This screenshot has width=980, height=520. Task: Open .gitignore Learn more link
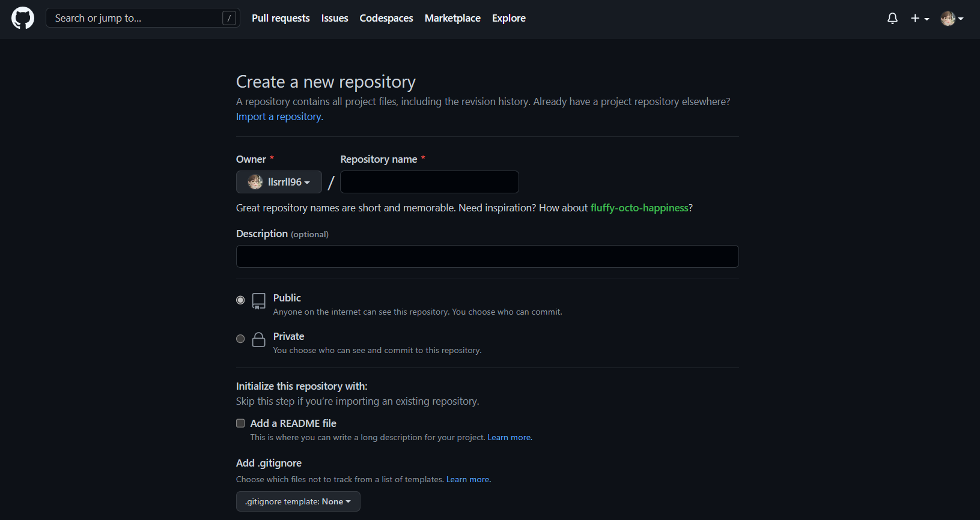469,479
